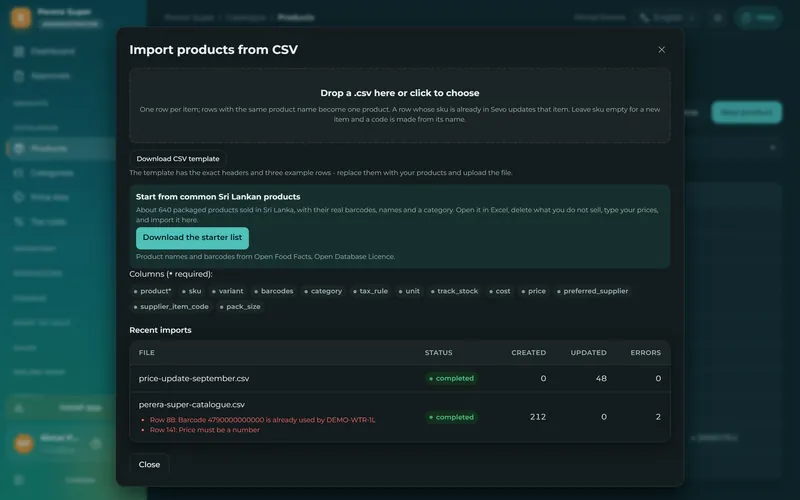
Task: Click updated count 48 for price-update-september.csv
Action: (x=601, y=379)
